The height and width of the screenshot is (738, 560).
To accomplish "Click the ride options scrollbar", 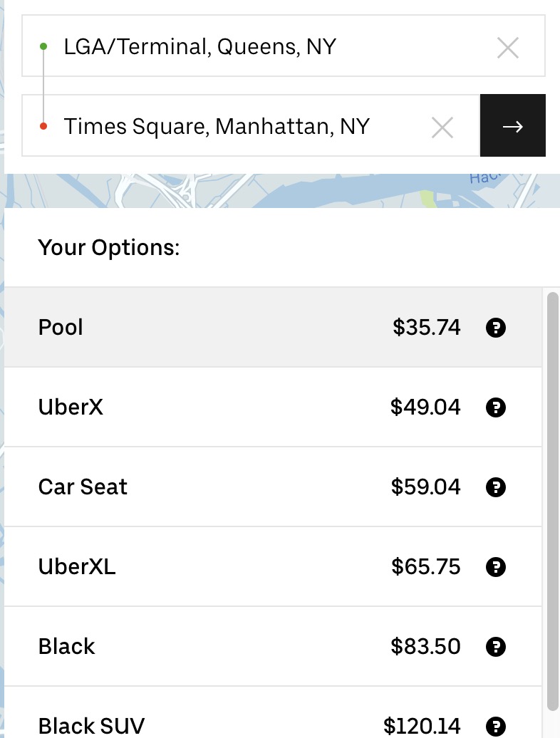I will 552,499.
